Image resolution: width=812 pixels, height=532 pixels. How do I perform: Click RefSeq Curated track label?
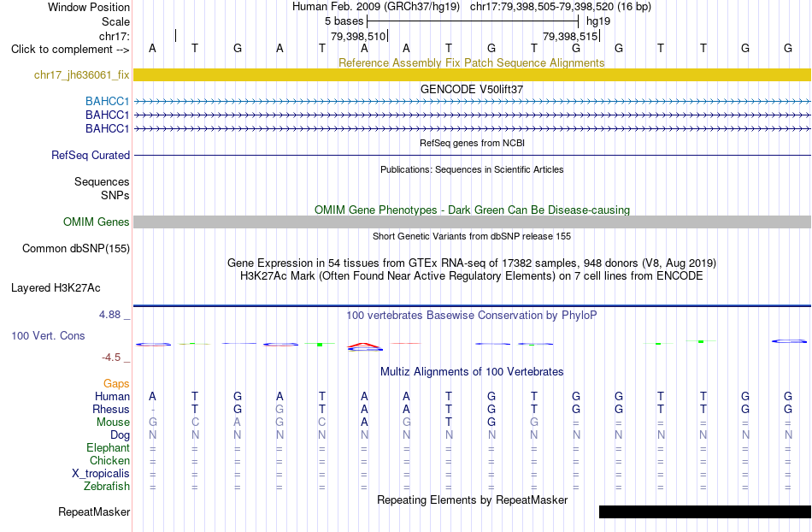91,155
